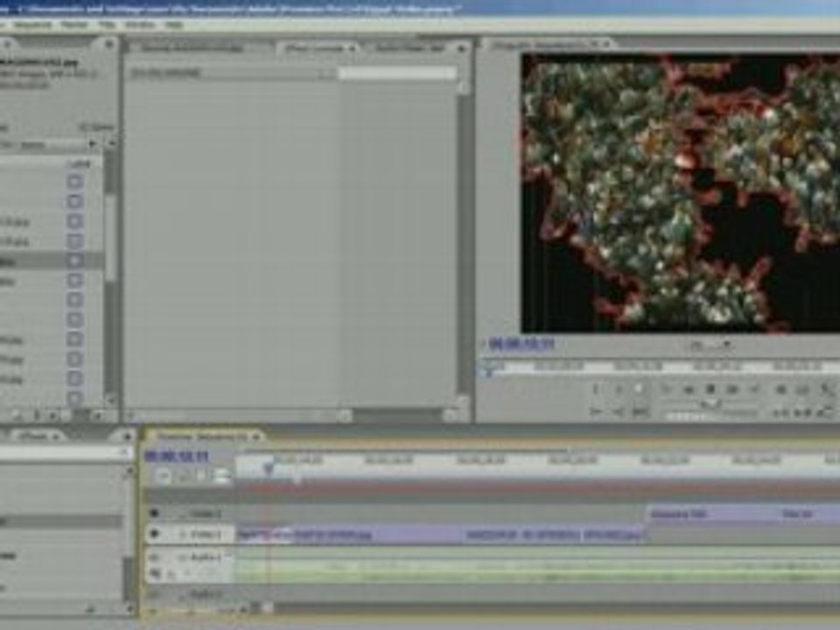Click Step Back in Program monitor transport

(x=689, y=389)
